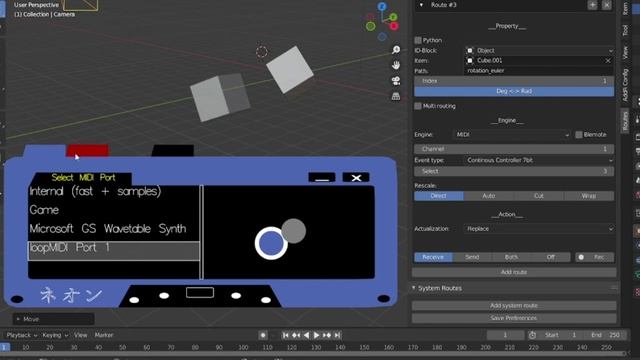
Task: Open Actualization Replace dropdown
Action: 539,229
